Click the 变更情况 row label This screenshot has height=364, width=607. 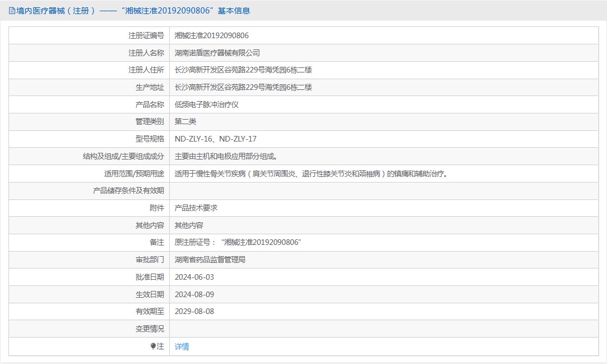[150, 329]
